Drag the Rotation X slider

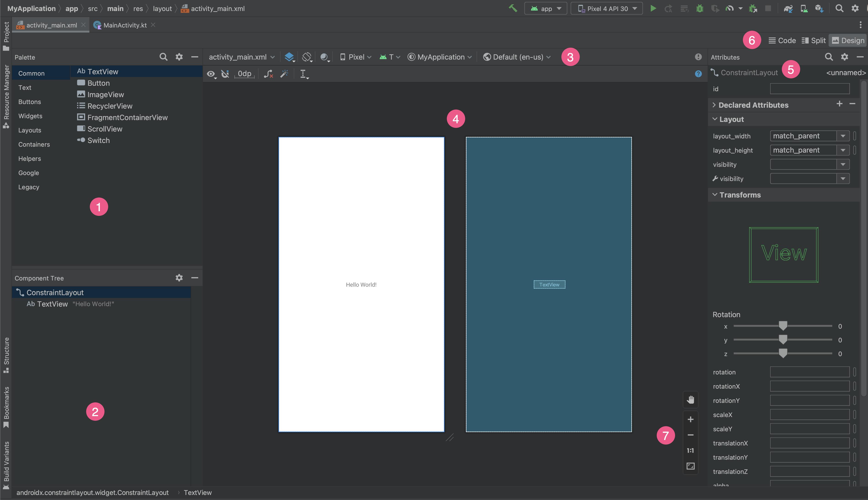[783, 326]
